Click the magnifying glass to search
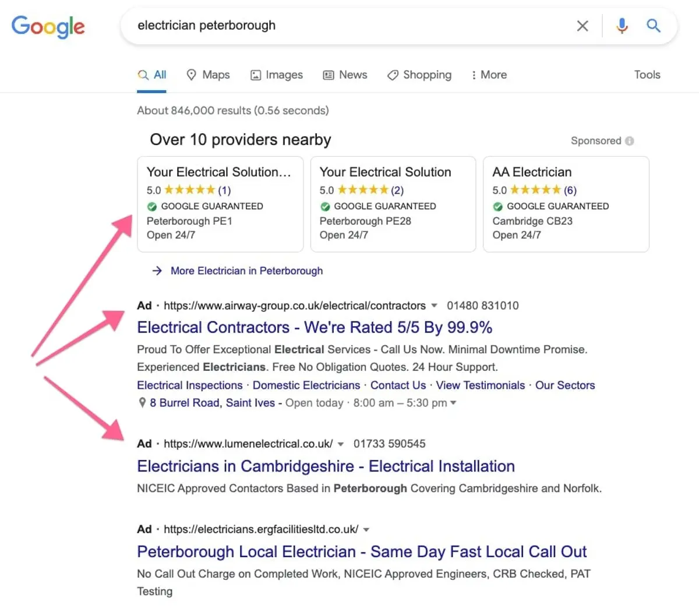The height and width of the screenshot is (616, 699). tap(653, 26)
